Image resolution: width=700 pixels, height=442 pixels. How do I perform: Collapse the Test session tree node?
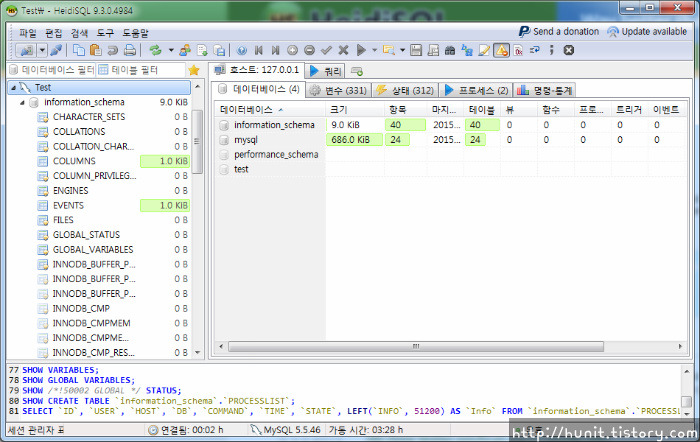pos(13,88)
